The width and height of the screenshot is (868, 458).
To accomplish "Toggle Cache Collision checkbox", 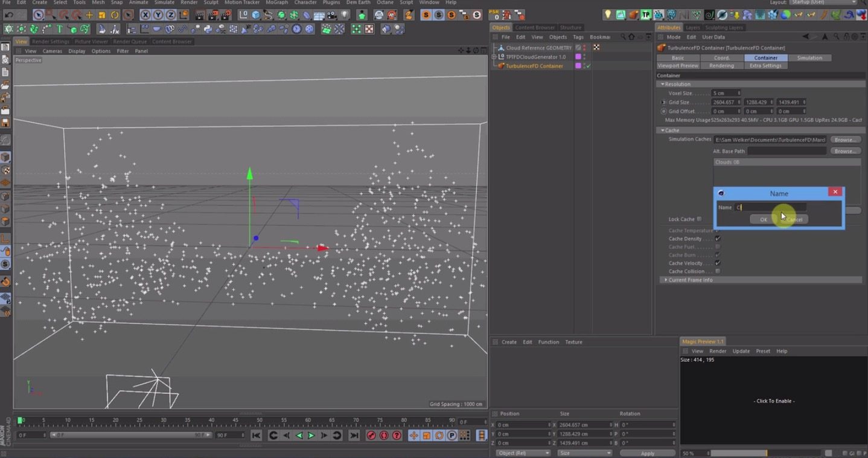I will (718, 271).
